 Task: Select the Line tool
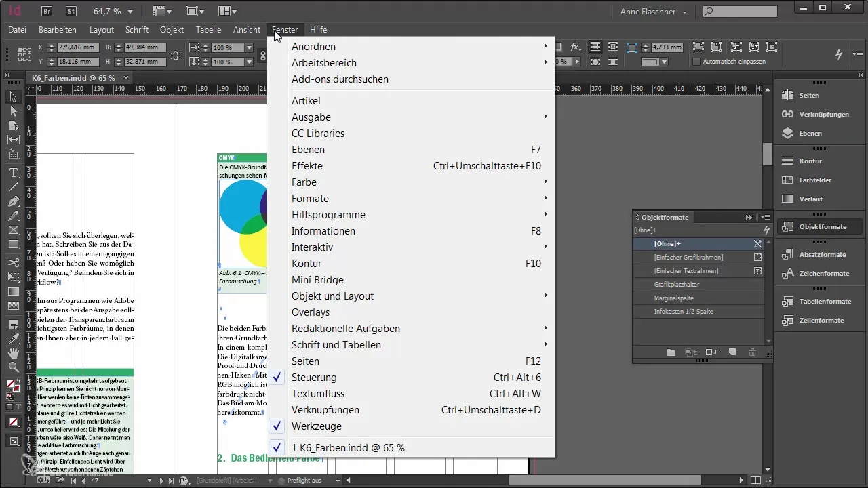[14, 187]
